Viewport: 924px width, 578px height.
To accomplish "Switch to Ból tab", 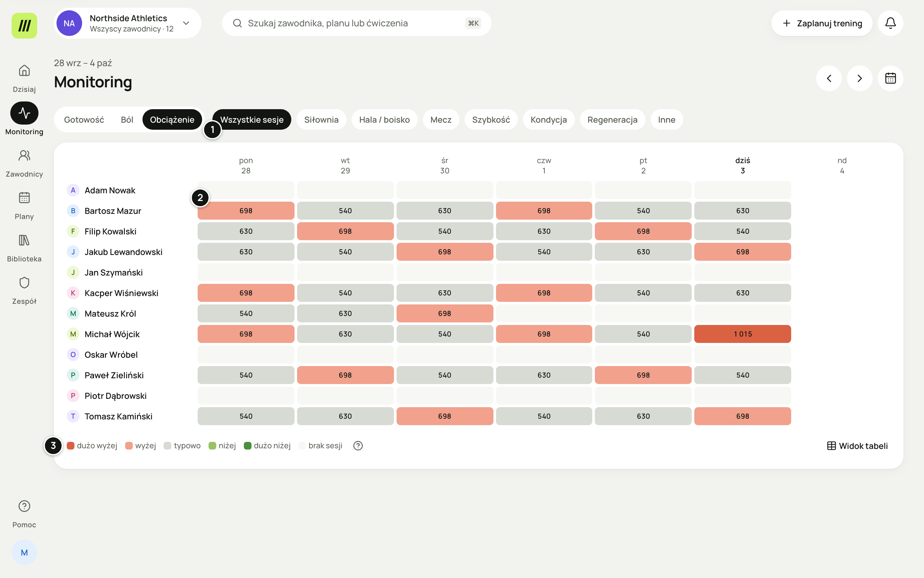I will (x=127, y=120).
